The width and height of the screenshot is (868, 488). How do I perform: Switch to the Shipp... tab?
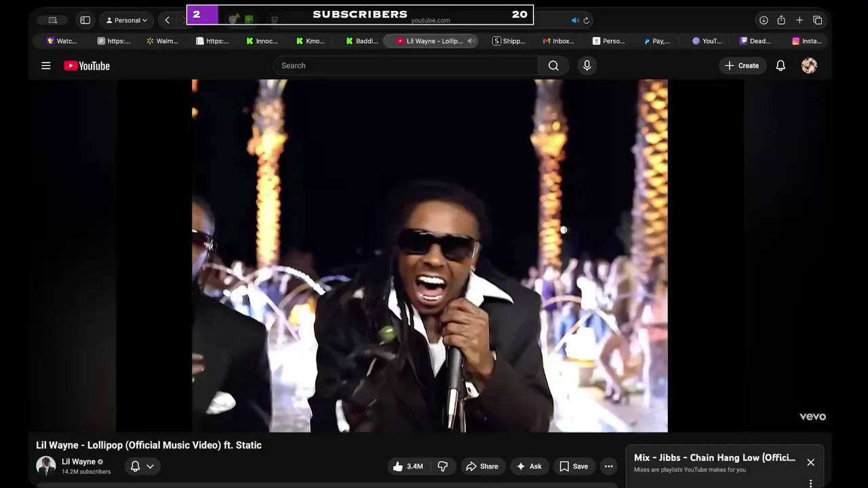coord(509,41)
